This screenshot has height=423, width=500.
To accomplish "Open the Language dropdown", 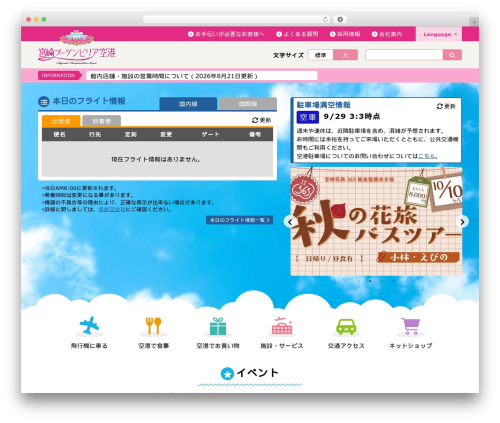I will pos(439,34).
